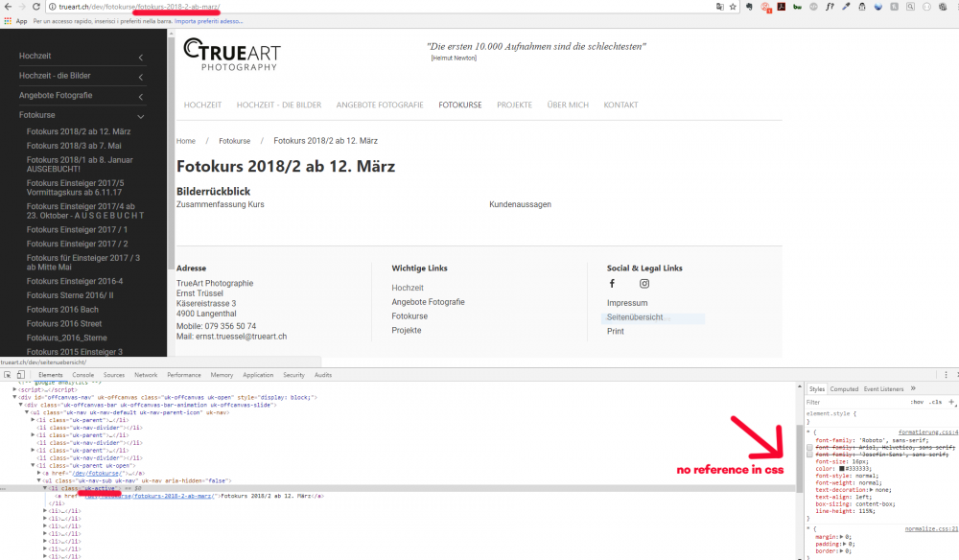
Task: Switch to the Console tab in DevTools
Action: [x=83, y=375]
